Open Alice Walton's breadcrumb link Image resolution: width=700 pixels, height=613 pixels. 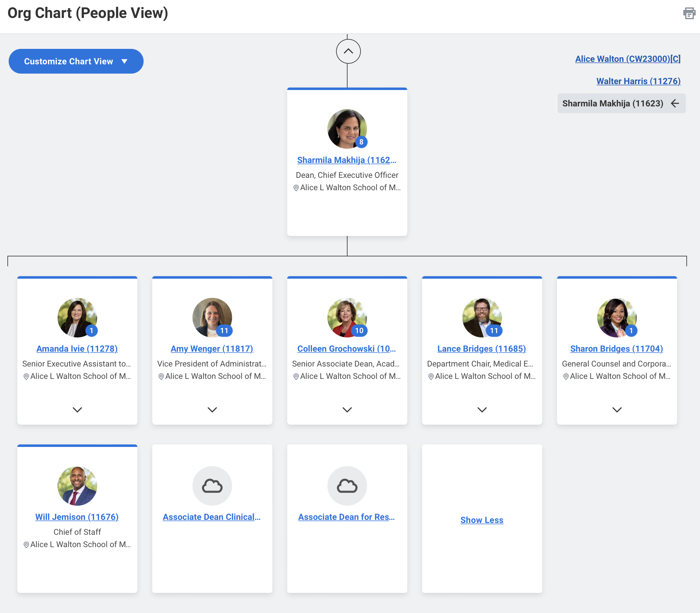coord(628,59)
